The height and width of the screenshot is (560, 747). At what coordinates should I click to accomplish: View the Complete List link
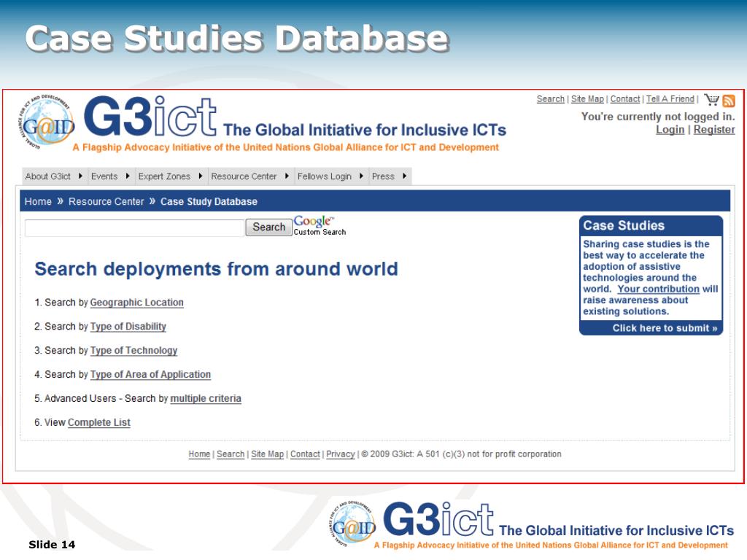coord(99,422)
